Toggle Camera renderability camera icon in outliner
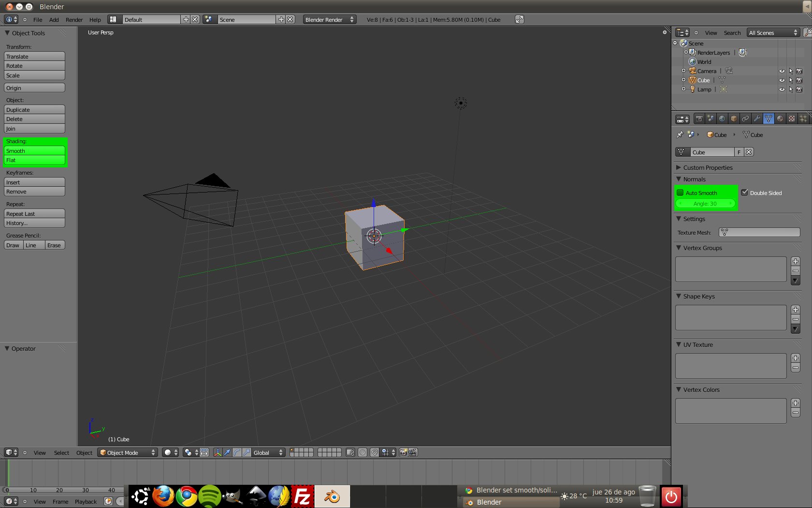This screenshot has height=508, width=812. click(x=799, y=71)
